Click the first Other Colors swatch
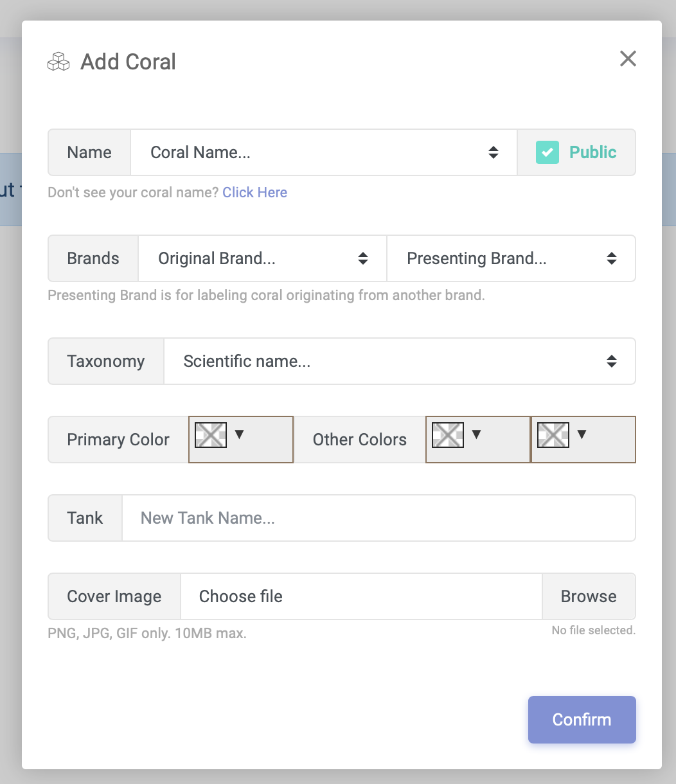This screenshot has height=784, width=676. point(448,435)
